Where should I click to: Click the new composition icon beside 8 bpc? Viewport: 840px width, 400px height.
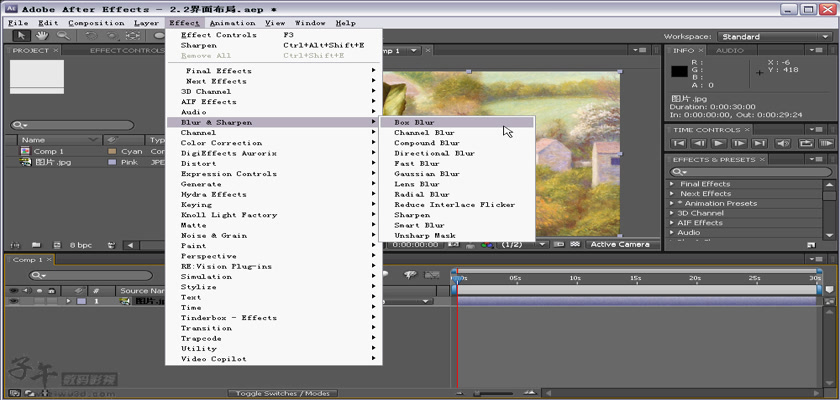56,245
